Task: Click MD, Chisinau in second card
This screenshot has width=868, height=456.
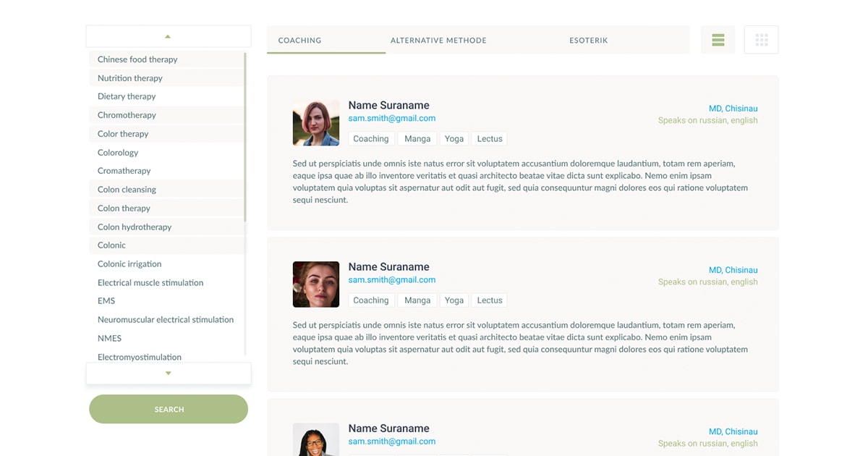Action: coord(733,270)
